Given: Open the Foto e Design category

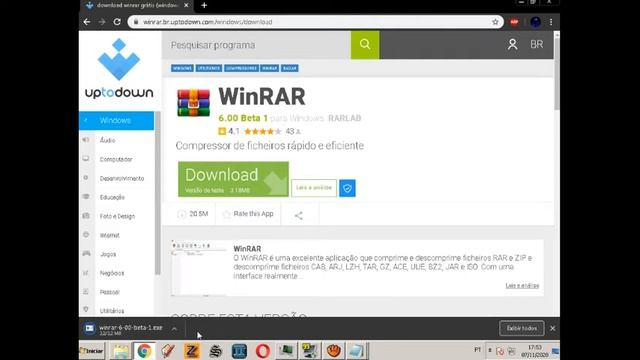Looking at the screenshot, I should coord(117,216).
